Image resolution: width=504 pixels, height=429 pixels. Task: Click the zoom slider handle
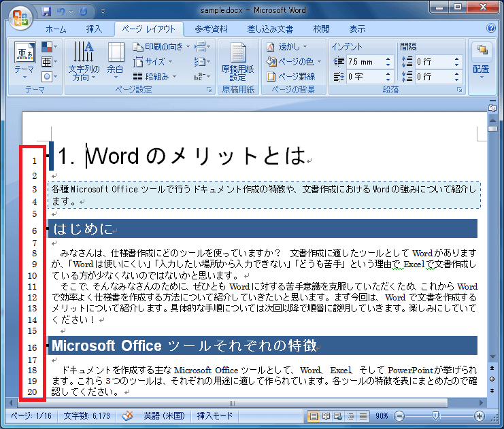[x=435, y=416]
